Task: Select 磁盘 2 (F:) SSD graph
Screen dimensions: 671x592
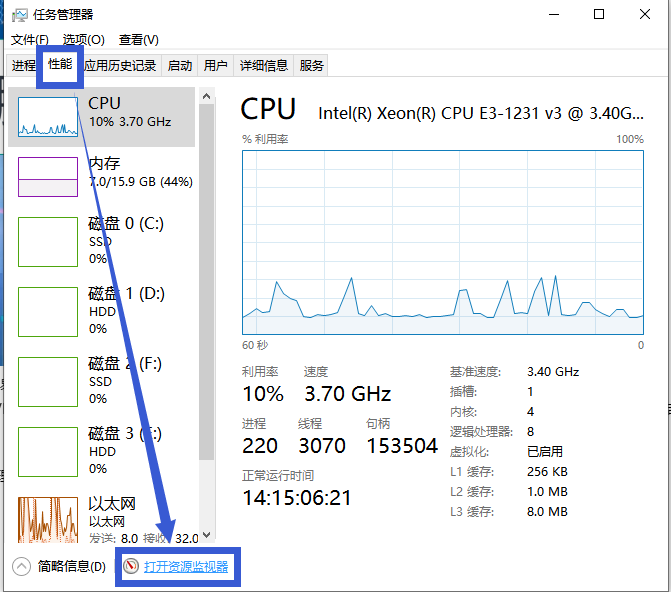Action: pyautogui.click(x=47, y=382)
